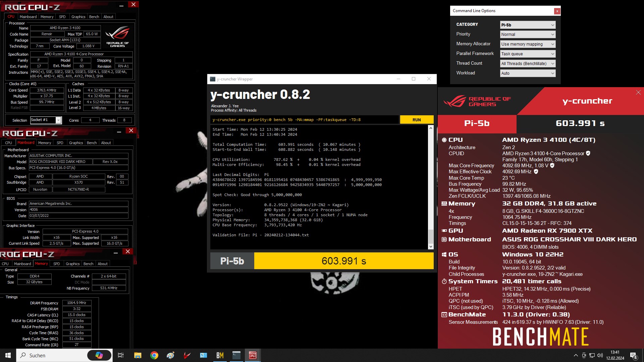Click the DRAM Frequency value 1064.9 MHz

77,303
